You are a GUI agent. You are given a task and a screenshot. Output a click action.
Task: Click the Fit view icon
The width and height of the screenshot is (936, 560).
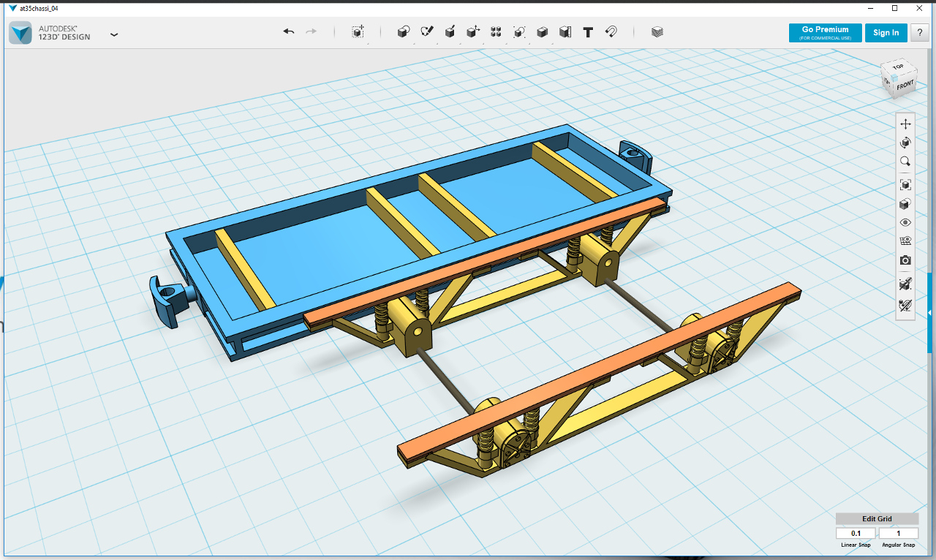tap(905, 185)
